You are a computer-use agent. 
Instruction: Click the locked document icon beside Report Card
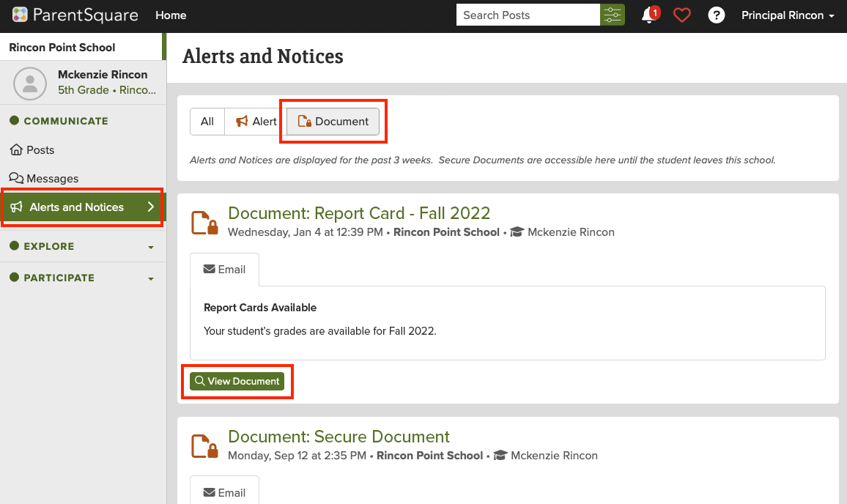pyautogui.click(x=204, y=223)
